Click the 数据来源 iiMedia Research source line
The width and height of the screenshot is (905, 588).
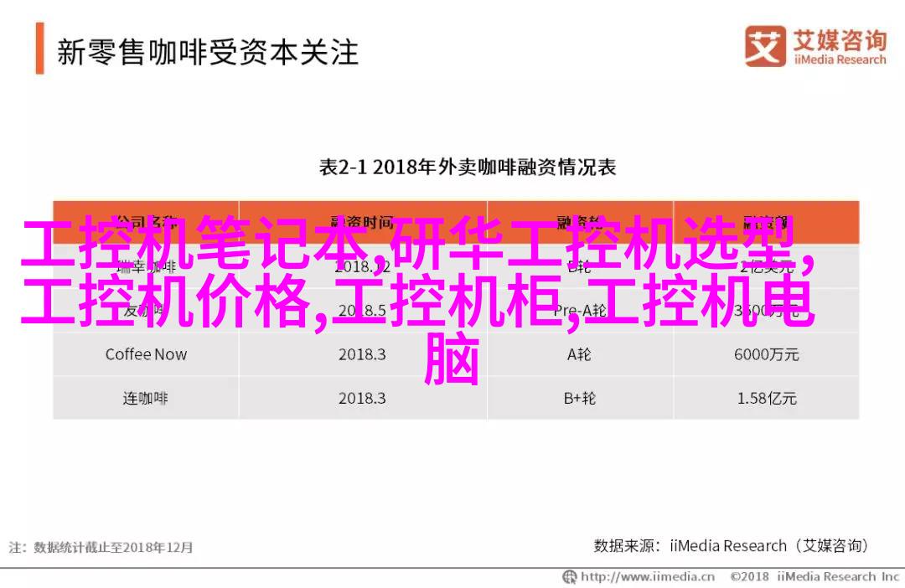point(731,546)
